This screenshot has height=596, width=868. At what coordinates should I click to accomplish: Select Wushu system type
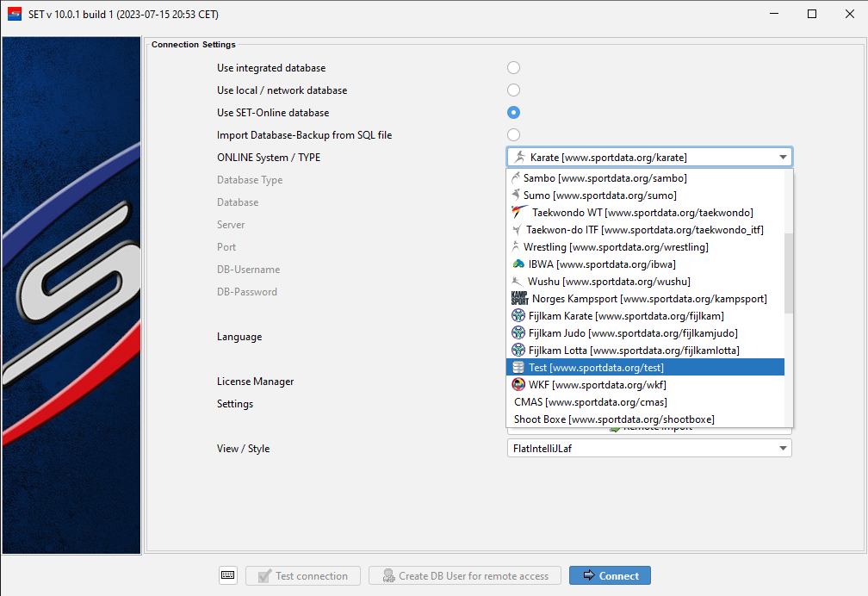point(646,282)
